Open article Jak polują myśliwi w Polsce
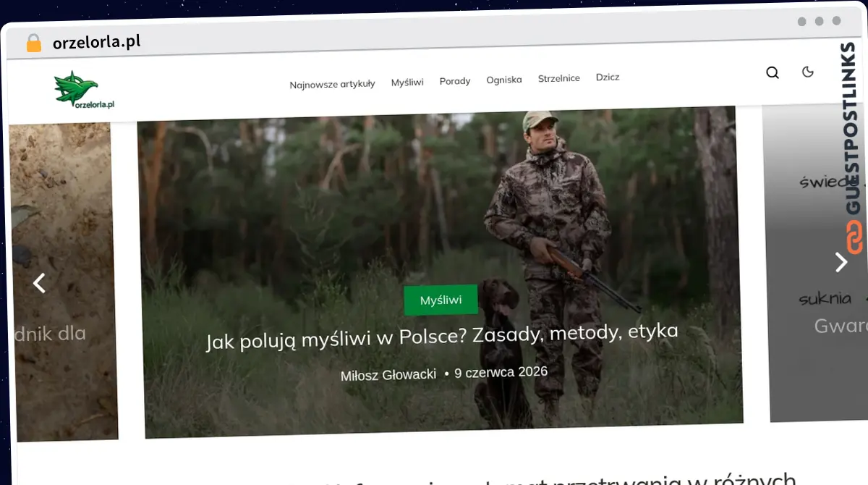This screenshot has width=868, height=485. [x=442, y=337]
